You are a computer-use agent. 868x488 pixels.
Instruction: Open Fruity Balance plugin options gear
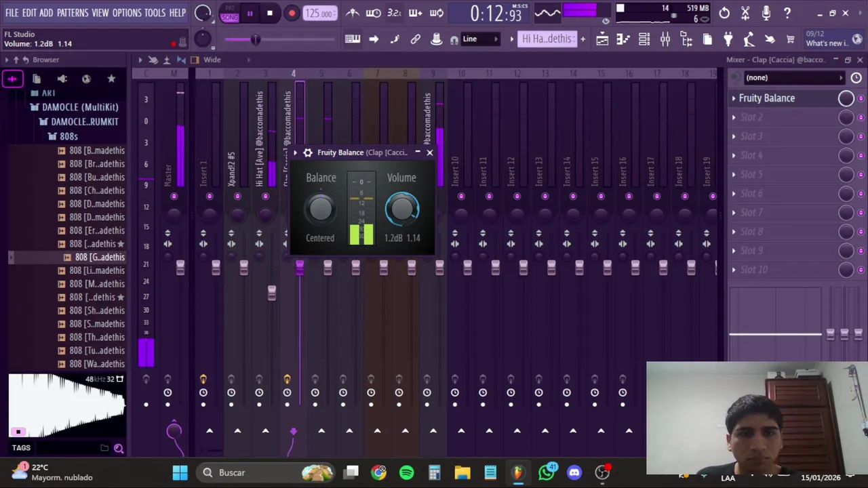point(308,152)
